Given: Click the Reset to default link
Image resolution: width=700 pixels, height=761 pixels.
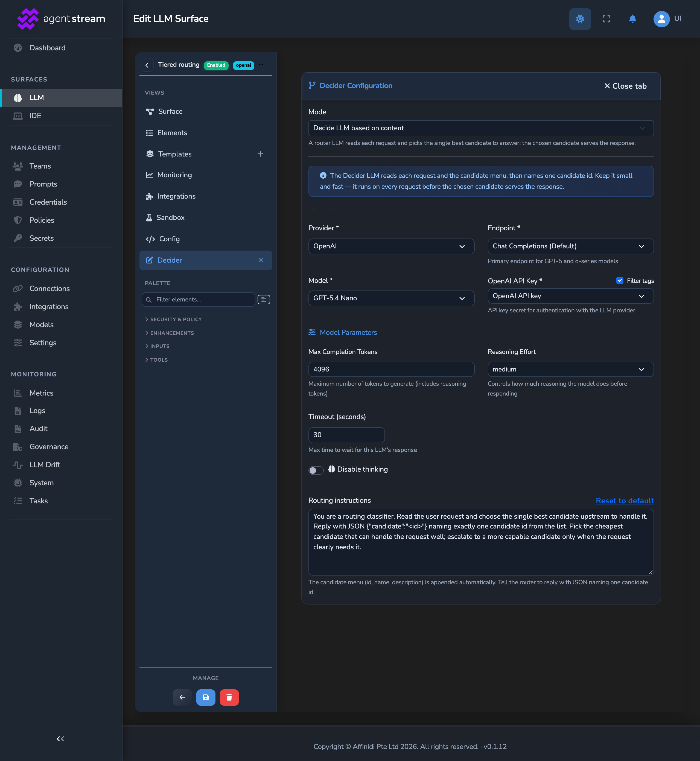Looking at the screenshot, I should [x=625, y=501].
